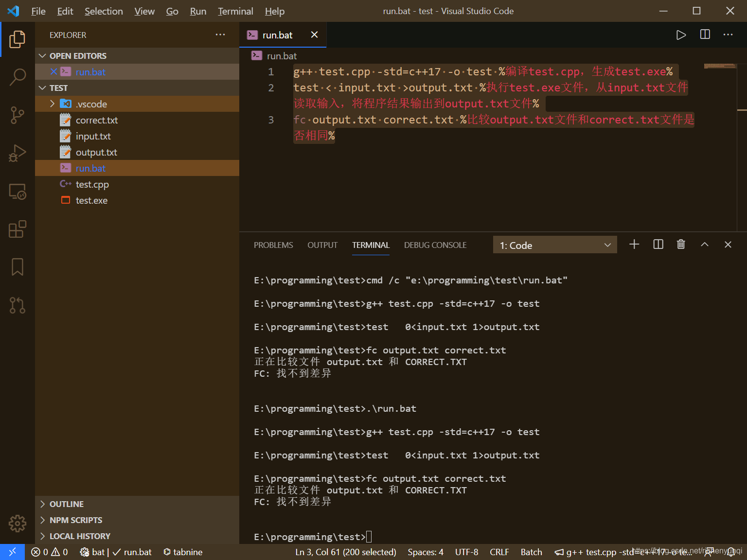Viewport: 747px width, 560px height.
Task: Switch to the OUTPUT panel tab
Action: click(322, 245)
